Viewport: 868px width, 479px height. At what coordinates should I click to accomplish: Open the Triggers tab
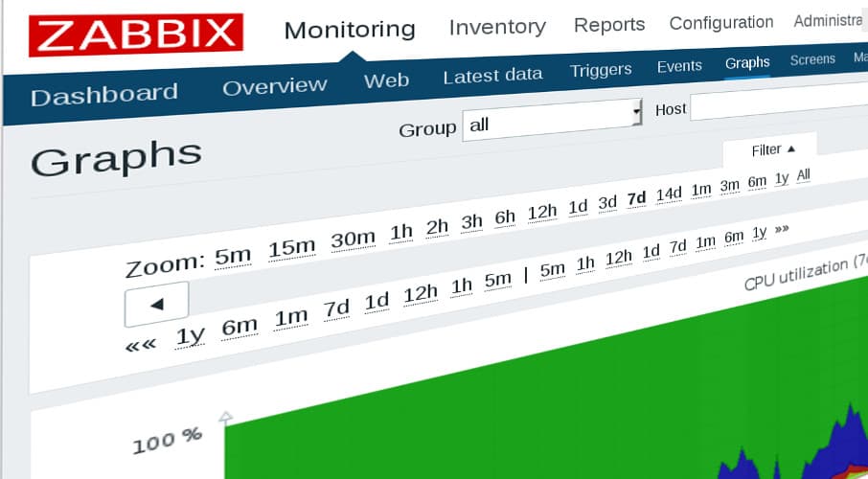coord(601,70)
